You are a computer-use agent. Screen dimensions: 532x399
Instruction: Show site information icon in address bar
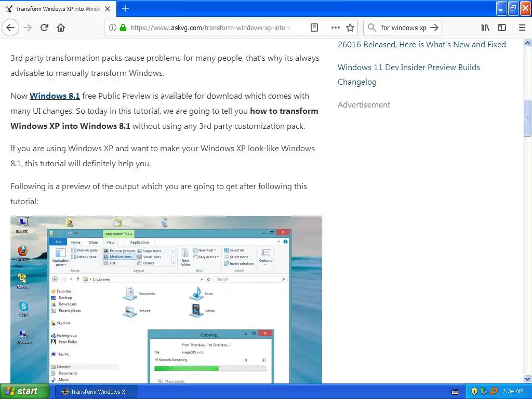click(x=113, y=28)
